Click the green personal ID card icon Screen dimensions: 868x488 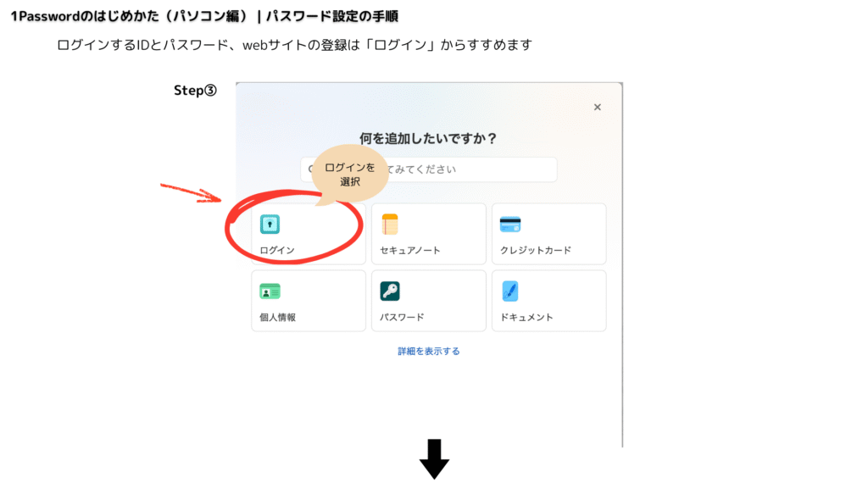270,291
